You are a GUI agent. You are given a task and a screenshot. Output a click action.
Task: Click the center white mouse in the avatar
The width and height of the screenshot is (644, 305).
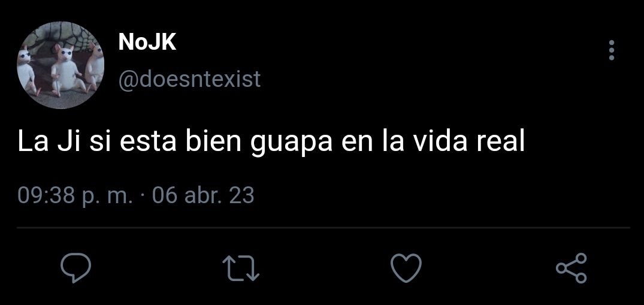[x=65, y=70]
